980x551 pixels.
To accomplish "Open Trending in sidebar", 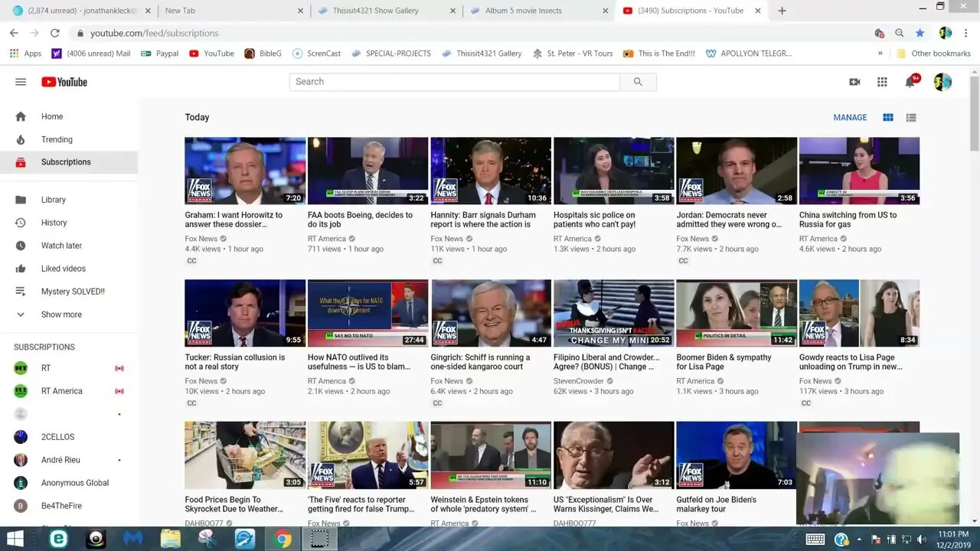I will tap(69, 139).
